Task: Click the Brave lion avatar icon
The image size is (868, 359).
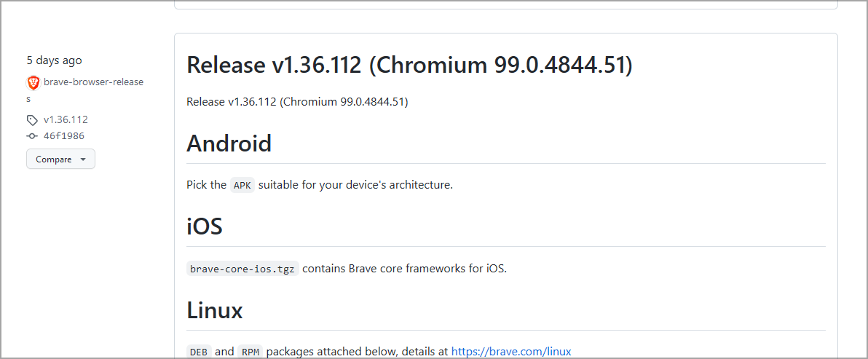Action: click(33, 83)
